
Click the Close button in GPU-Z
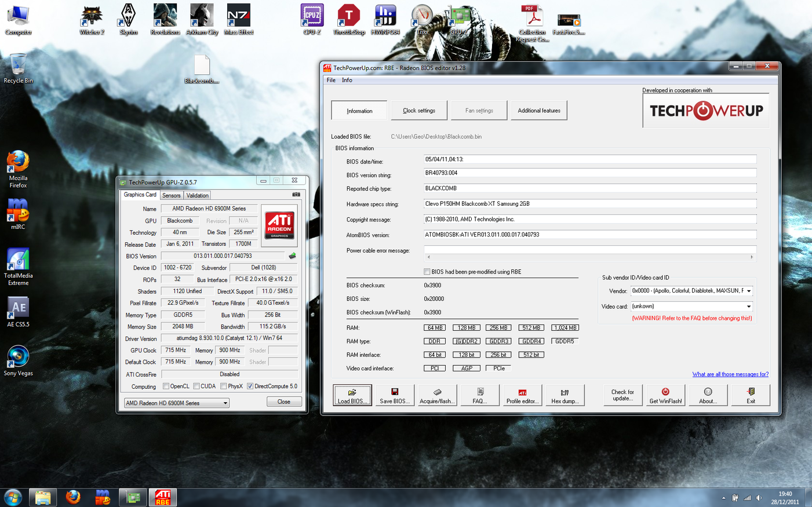(x=284, y=402)
